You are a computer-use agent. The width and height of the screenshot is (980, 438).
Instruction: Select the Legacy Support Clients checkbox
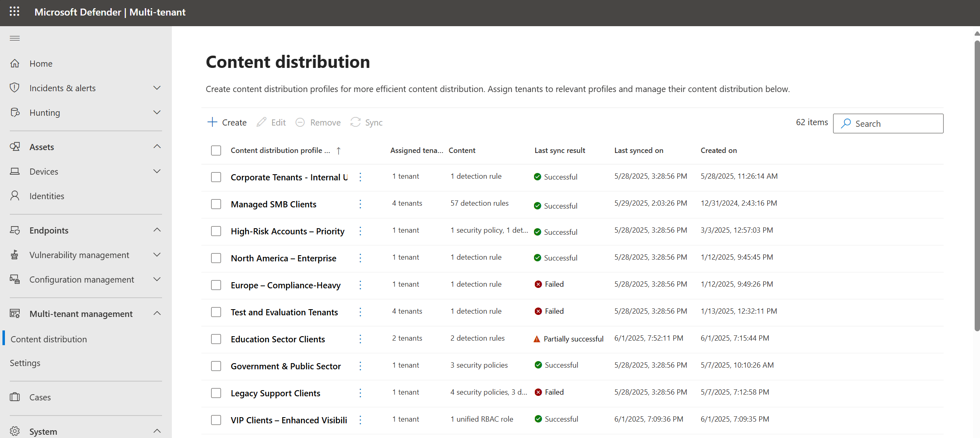click(216, 393)
